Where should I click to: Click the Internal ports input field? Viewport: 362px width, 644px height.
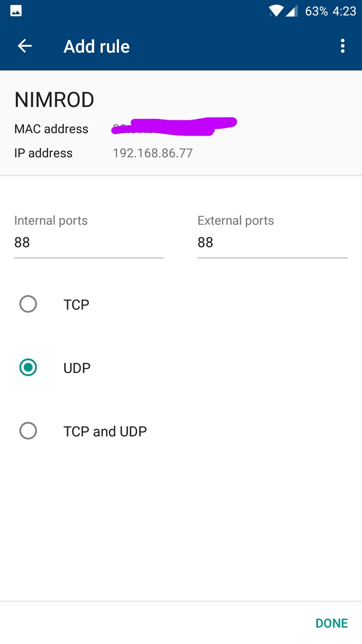coord(89,243)
